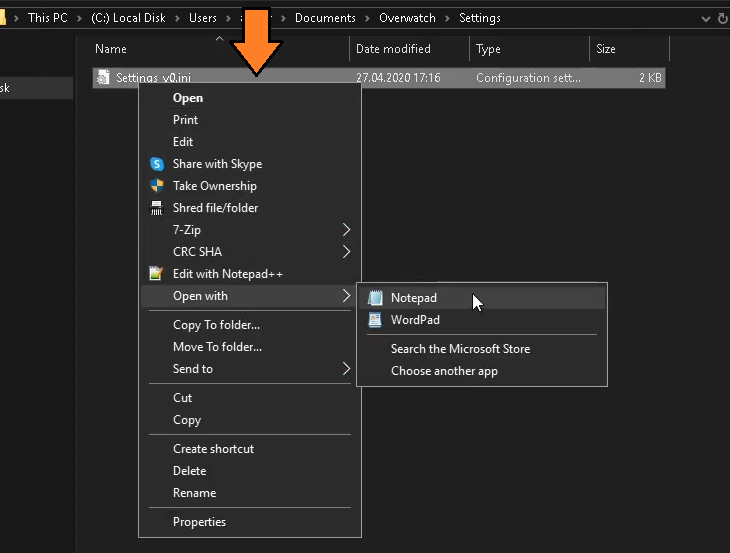
Task: Select Edit in the context menu
Action: click(250, 142)
